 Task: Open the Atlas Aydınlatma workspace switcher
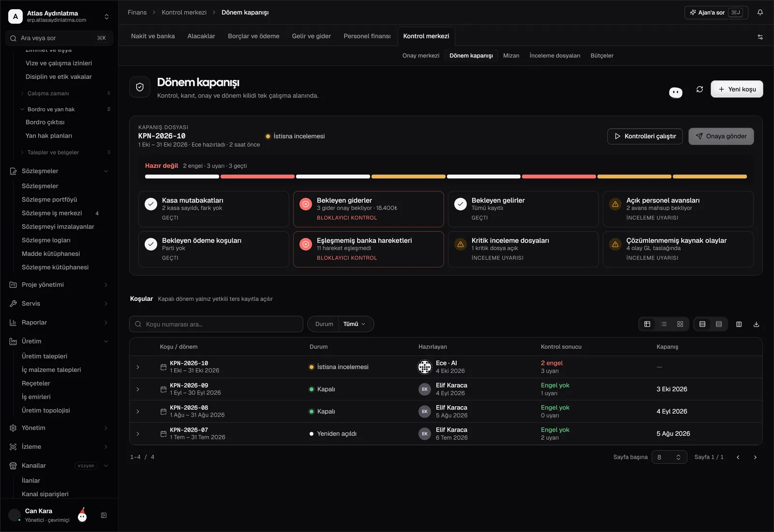coord(59,16)
